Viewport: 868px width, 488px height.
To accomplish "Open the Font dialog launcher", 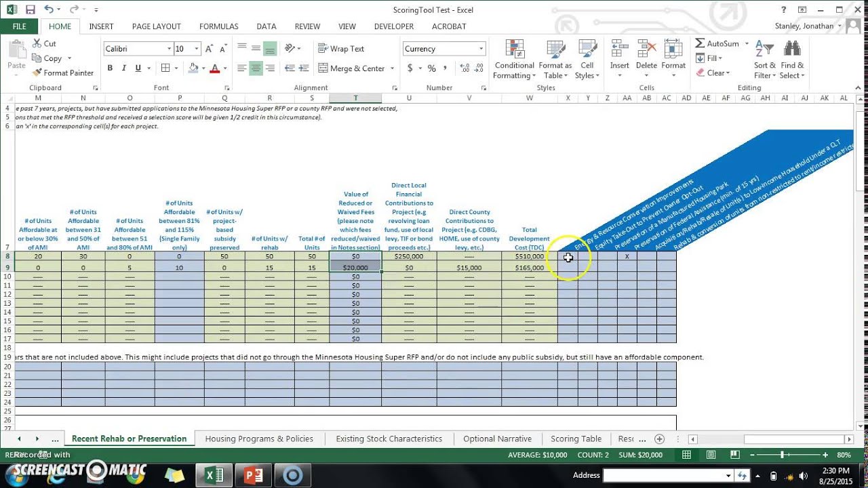I will click(225, 88).
